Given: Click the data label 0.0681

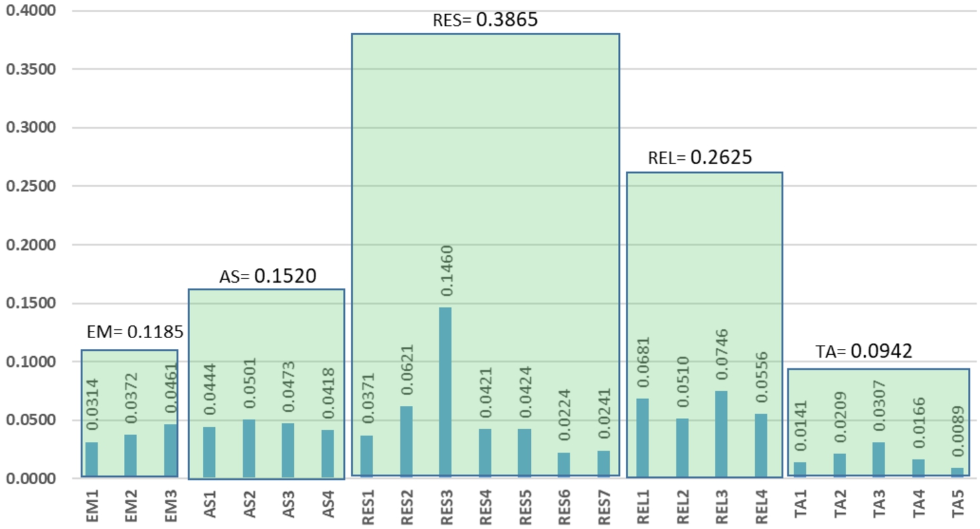Looking at the screenshot, I should click(642, 362).
